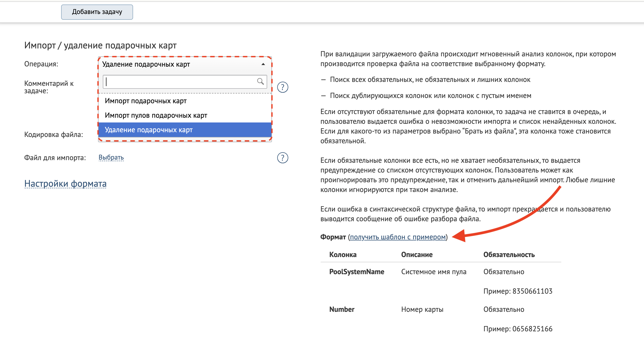The height and width of the screenshot is (340, 644).
Task: Click the magnifier search icon in the dropdown
Action: 260,82
